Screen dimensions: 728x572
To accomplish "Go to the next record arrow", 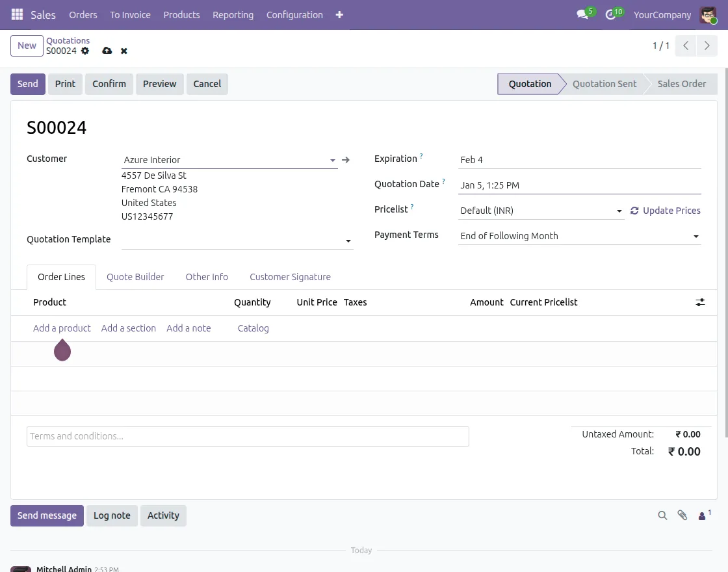I will (707, 45).
